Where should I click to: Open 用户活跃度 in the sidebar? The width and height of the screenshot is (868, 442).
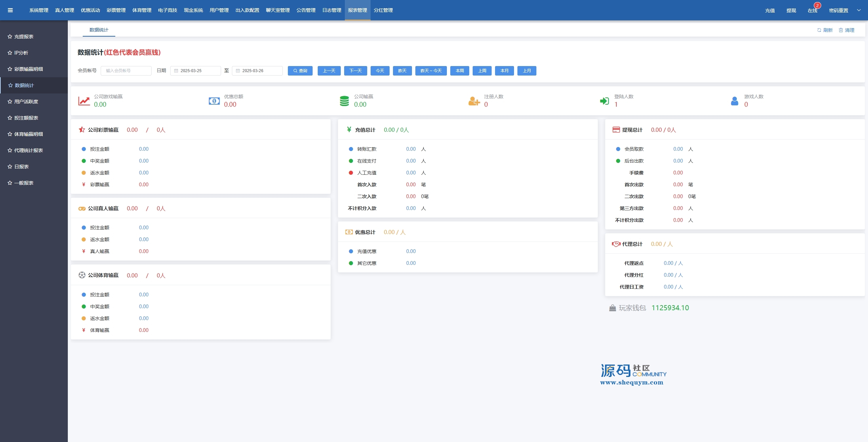[x=26, y=102]
